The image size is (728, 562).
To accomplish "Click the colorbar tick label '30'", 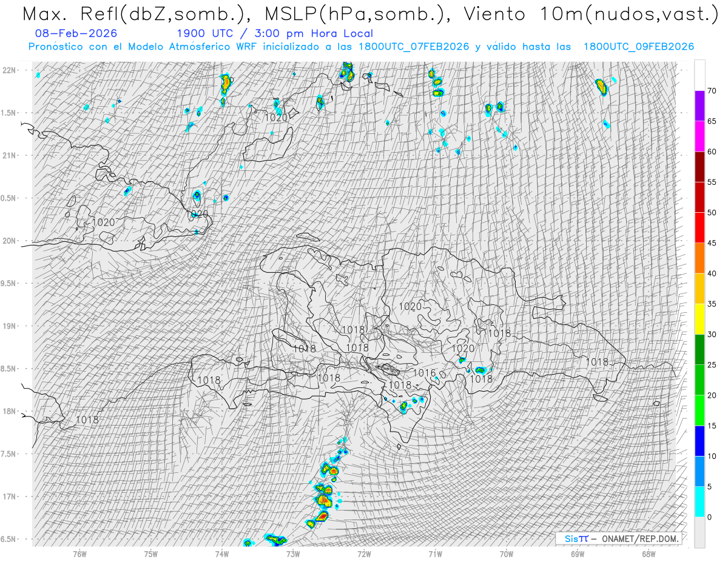I will [712, 334].
